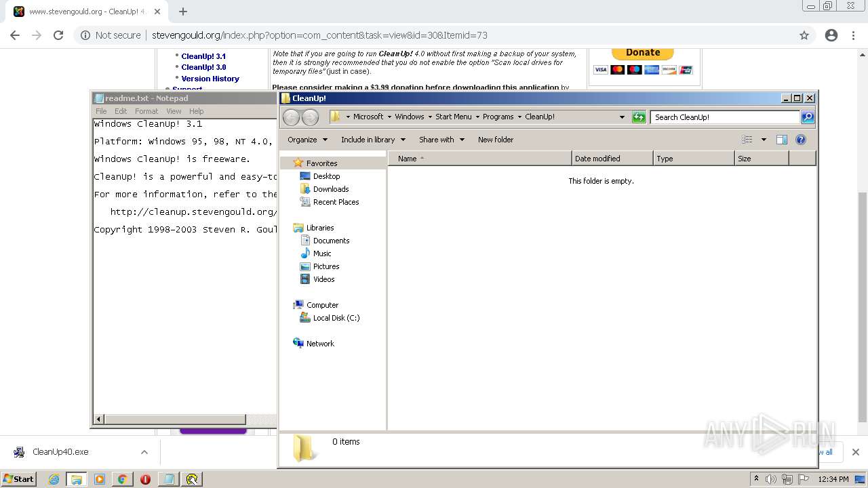
Task: Open the Share with dropdown
Action: [x=441, y=140]
